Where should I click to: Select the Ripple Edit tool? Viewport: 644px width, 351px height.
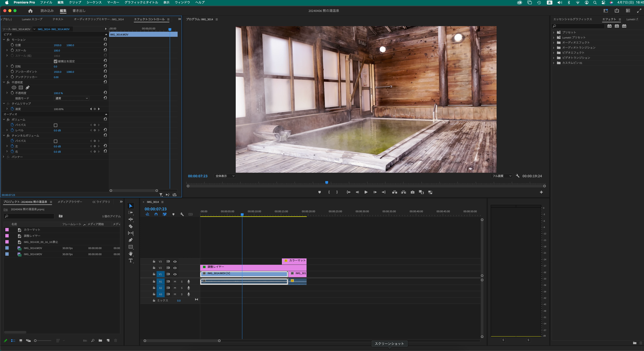point(131,219)
